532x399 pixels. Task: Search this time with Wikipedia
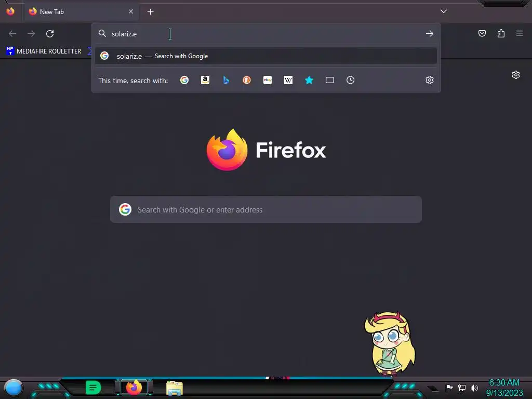point(288,80)
